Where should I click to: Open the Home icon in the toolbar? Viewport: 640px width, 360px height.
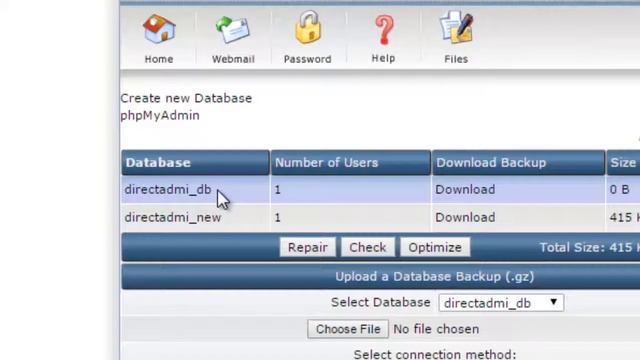(159, 29)
